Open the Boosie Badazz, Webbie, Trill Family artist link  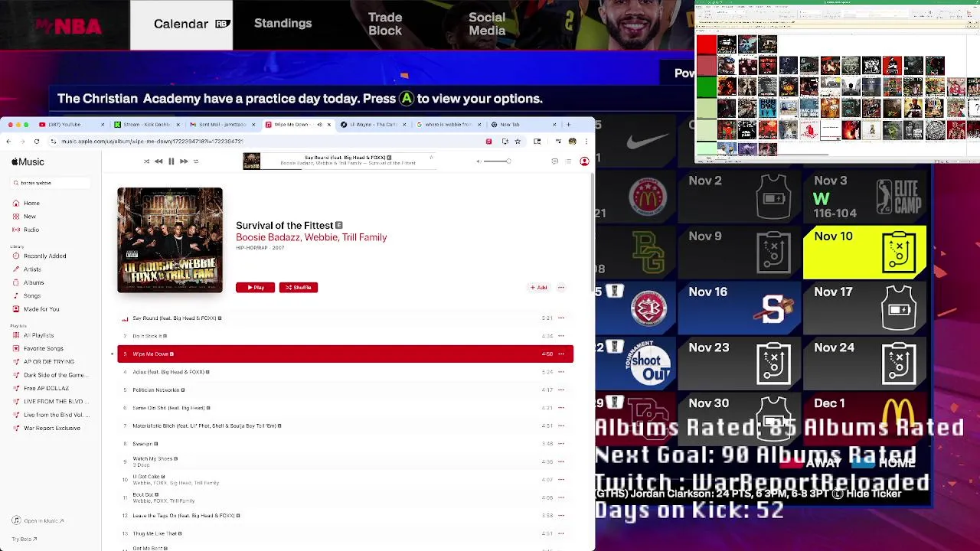click(x=311, y=237)
